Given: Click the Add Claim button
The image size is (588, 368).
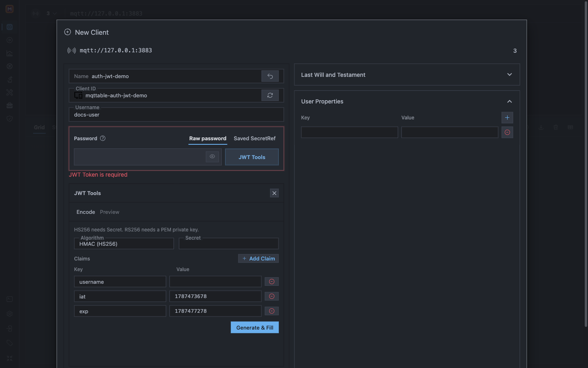Looking at the screenshot, I should (x=258, y=258).
